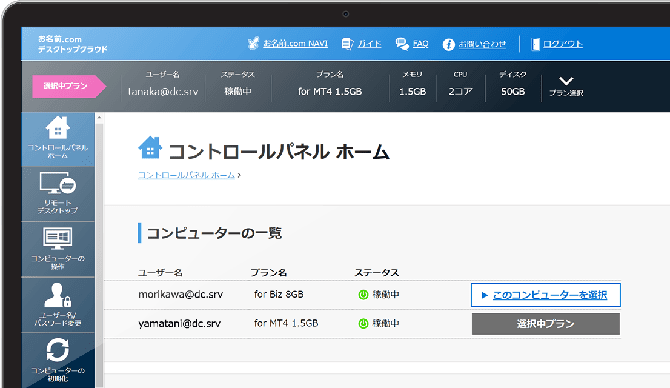Open コントロールパネル ホーム in sidebar
Screen dimensions: 670x388
tap(58, 139)
